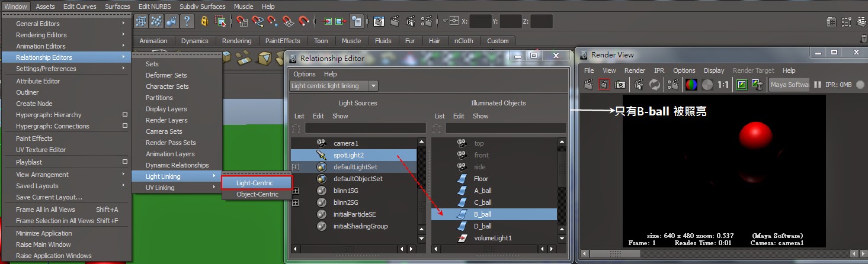868x264 pixels.
Task: Click the question mark help icon
Action: pyautogui.click(x=187, y=22)
